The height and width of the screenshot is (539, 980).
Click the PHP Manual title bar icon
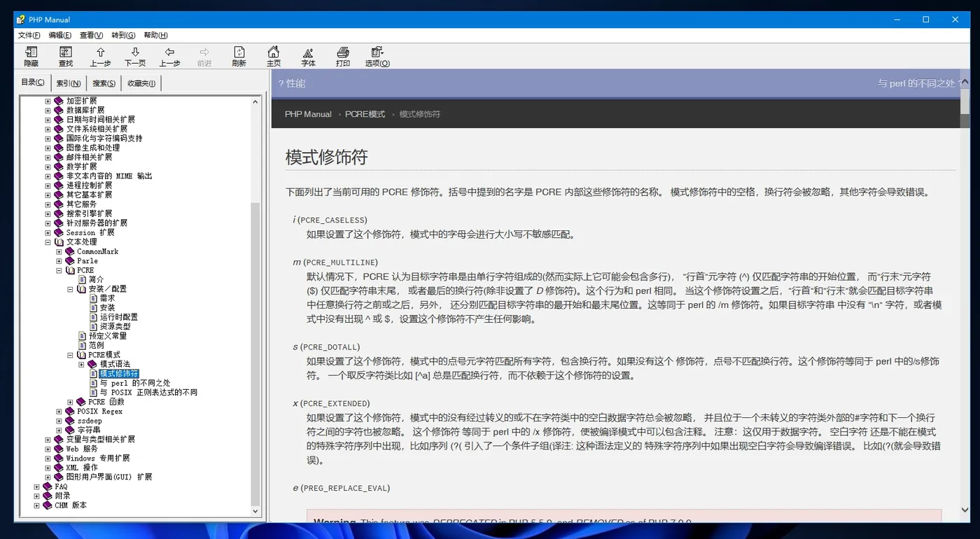[21, 20]
